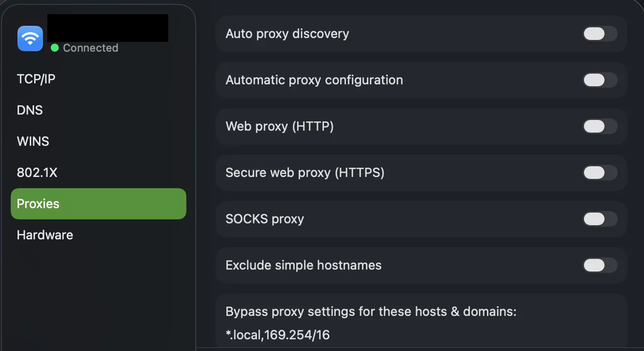Image resolution: width=644 pixels, height=351 pixels.
Task: Switch to the DNS section
Action: [x=30, y=110]
